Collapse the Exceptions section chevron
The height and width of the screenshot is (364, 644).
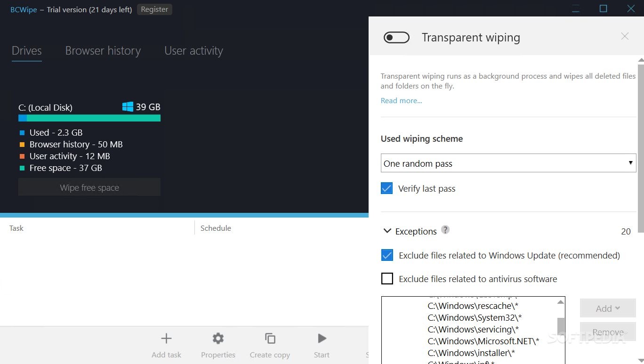coord(387,231)
